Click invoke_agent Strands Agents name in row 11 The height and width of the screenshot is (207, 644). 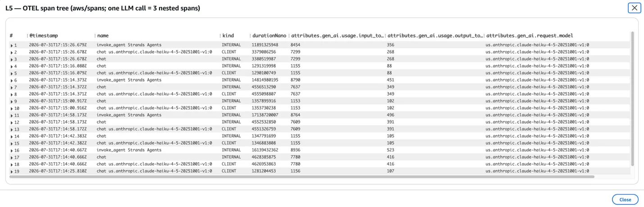pyautogui.click(x=129, y=115)
